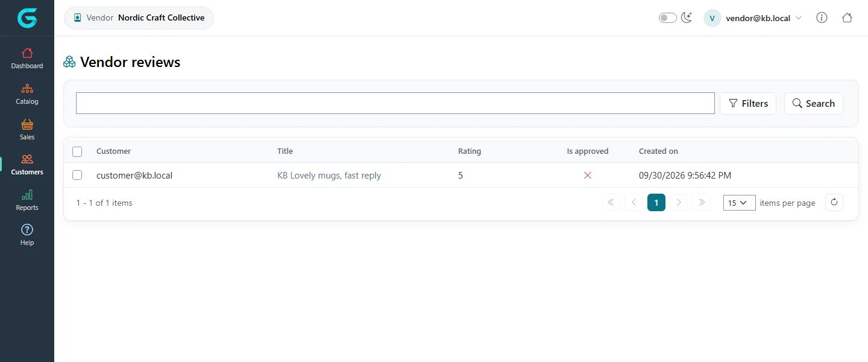The height and width of the screenshot is (362, 868).
Task: Click the red not-approved X mark
Action: [x=588, y=175]
